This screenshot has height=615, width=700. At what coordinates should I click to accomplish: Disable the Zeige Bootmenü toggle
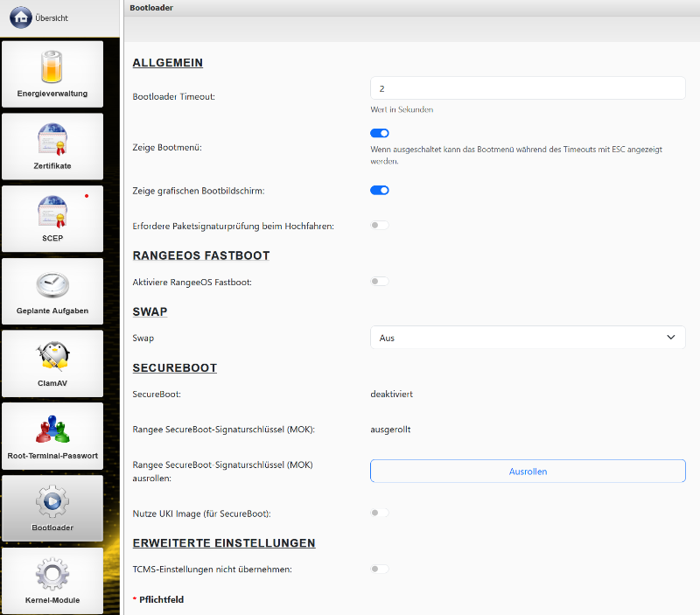tap(380, 133)
